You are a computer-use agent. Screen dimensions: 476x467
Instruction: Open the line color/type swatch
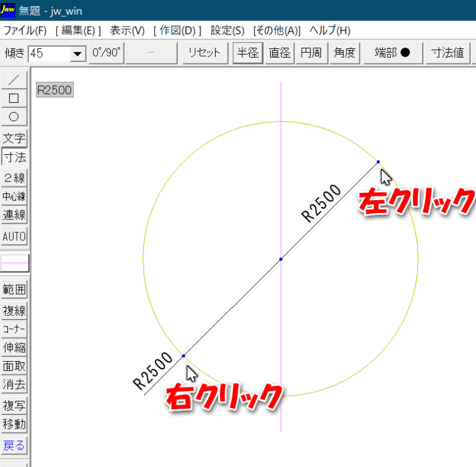[15, 263]
